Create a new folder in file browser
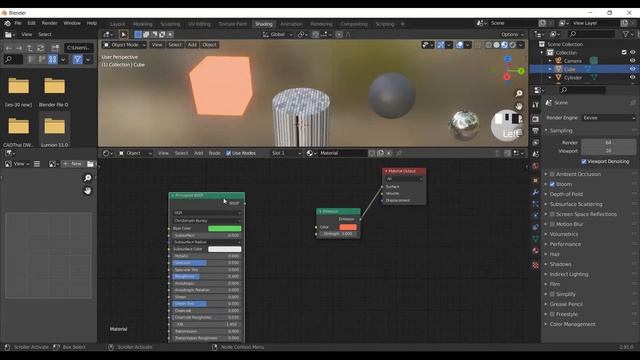Image resolution: width=640 pixels, height=360 pixels. click(55, 48)
